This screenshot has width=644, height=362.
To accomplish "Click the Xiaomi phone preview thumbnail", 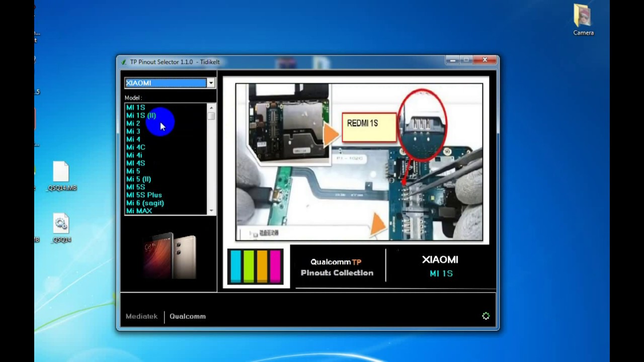I will click(169, 255).
